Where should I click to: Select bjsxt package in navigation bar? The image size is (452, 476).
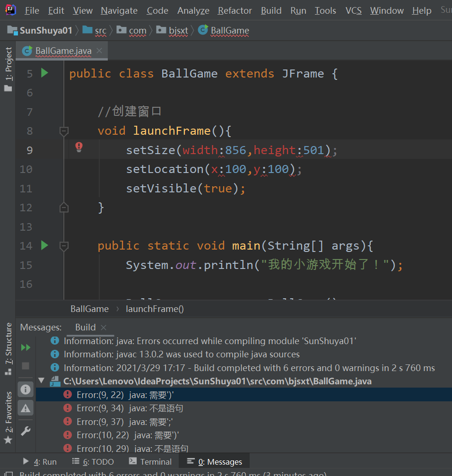(x=172, y=30)
